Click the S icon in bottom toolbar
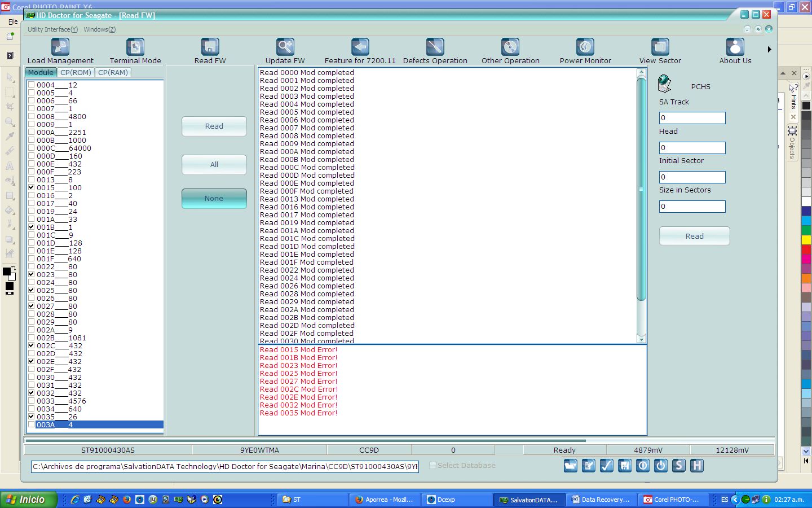This screenshot has width=812, height=508. coord(679,466)
